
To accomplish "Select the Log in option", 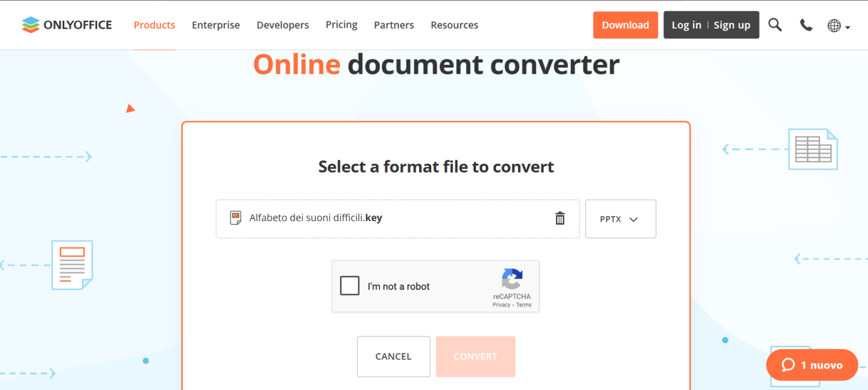I will (x=686, y=25).
